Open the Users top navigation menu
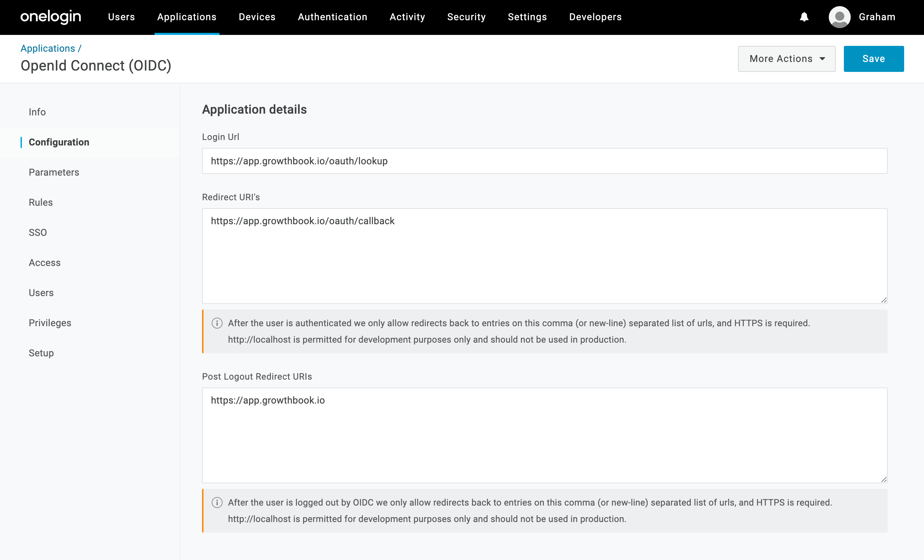This screenshot has height=560, width=924. [x=121, y=17]
